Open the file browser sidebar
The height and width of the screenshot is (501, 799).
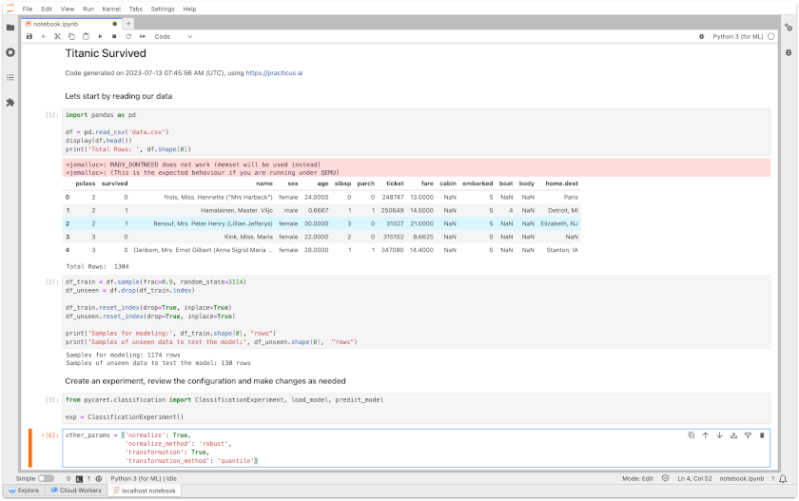pos(10,28)
